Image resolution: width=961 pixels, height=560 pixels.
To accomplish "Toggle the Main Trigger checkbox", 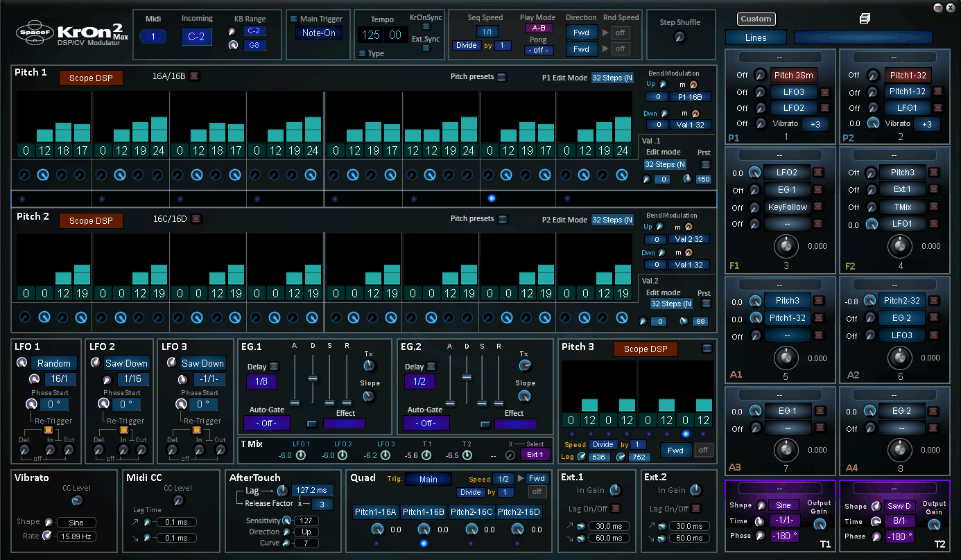I will tap(293, 19).
